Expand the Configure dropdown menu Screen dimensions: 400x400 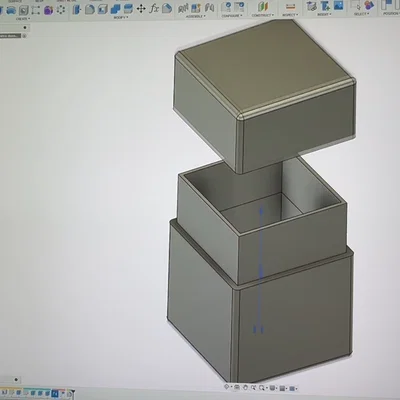tap(232, 16)
